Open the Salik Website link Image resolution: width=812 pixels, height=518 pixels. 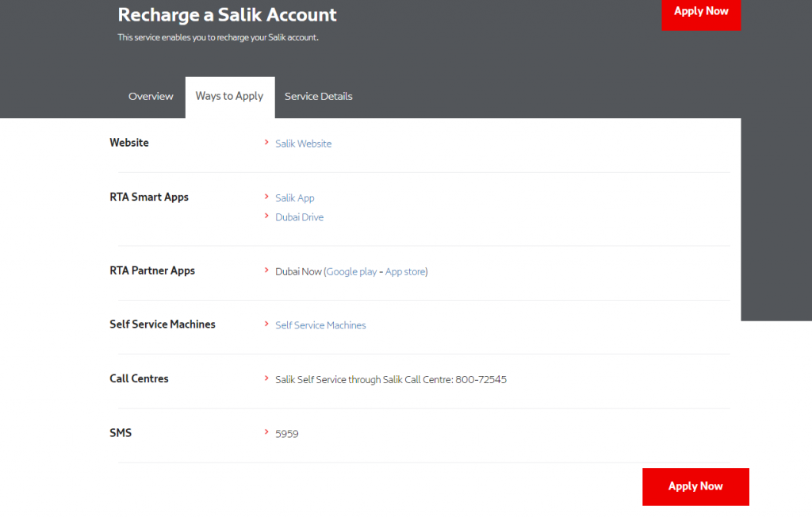304,144
